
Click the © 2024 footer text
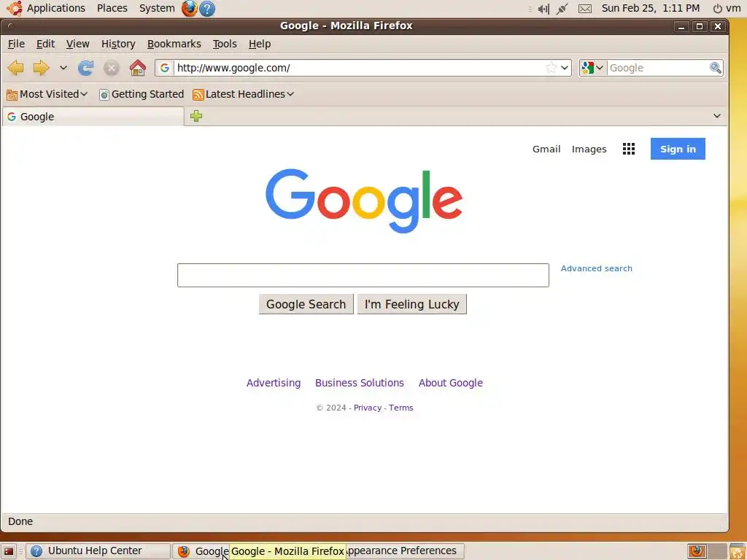pos(331,408)
